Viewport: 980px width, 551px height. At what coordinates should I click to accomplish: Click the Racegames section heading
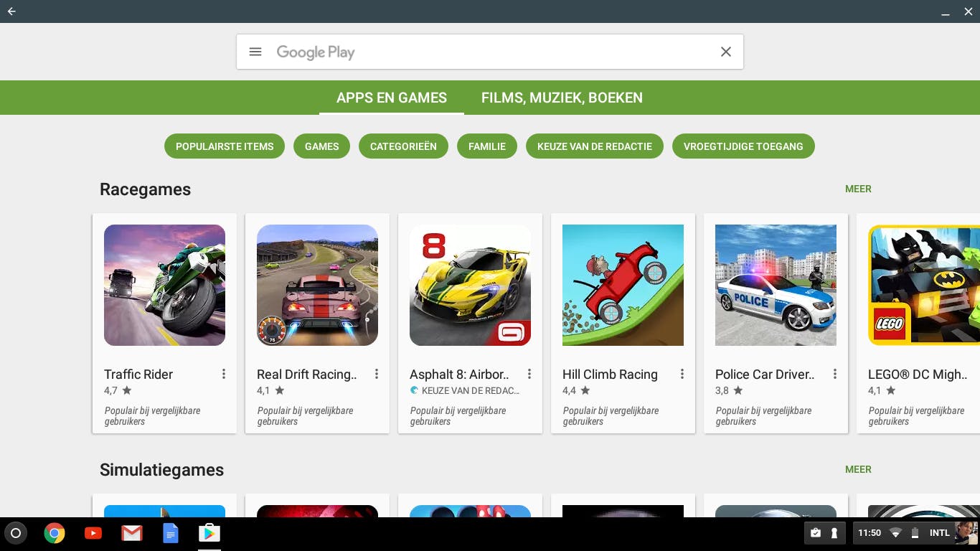[x=145, y=189]
